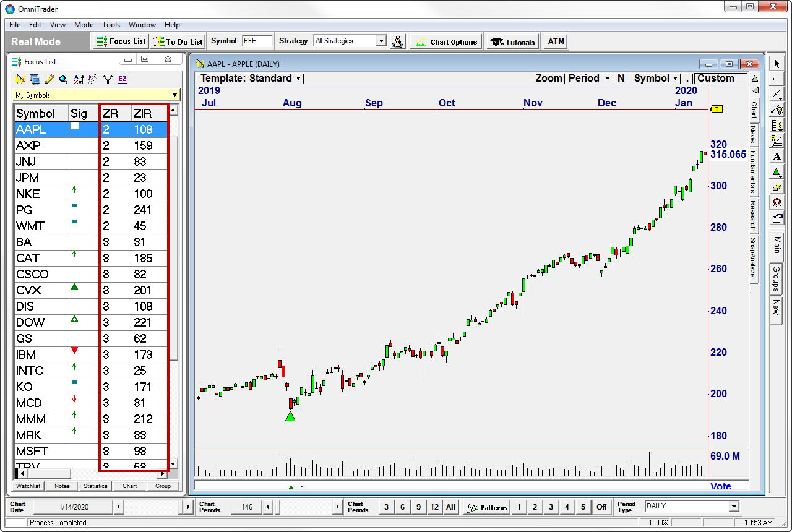Expand the My Symbols list dropdown
This screenshot has width=792, height=532.
pyautogui.click(x=174, y=95)
